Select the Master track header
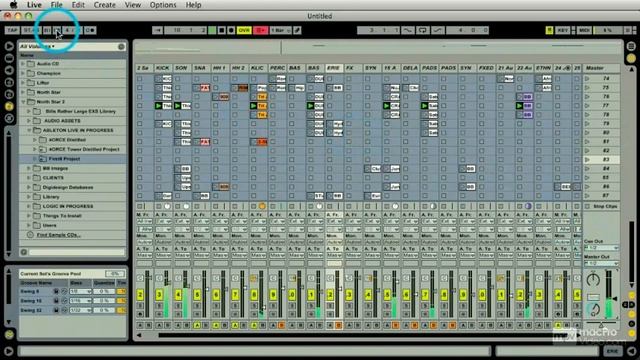Viewport: 640px width, 360px height. pos(601,68)
